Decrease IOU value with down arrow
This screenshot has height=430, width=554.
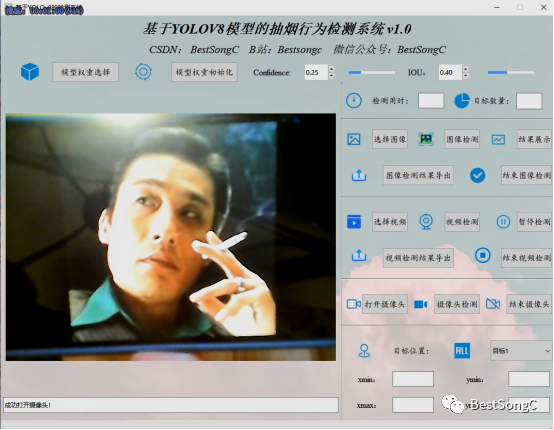[465, 76]
